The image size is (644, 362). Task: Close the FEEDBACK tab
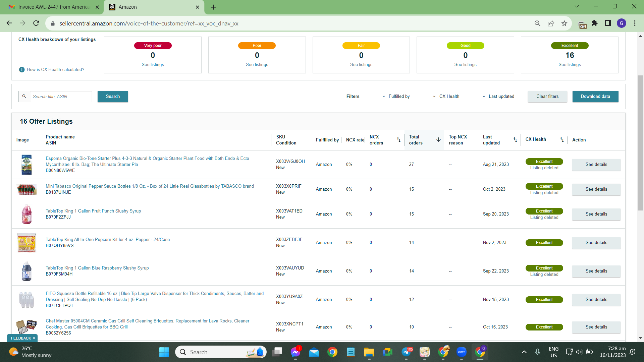(x=34, y=338)
